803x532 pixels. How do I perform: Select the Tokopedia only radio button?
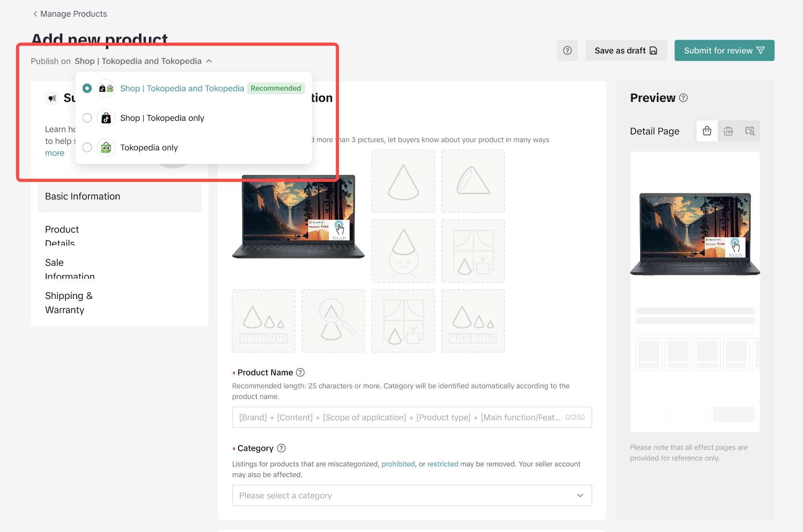tap(87, 147)
